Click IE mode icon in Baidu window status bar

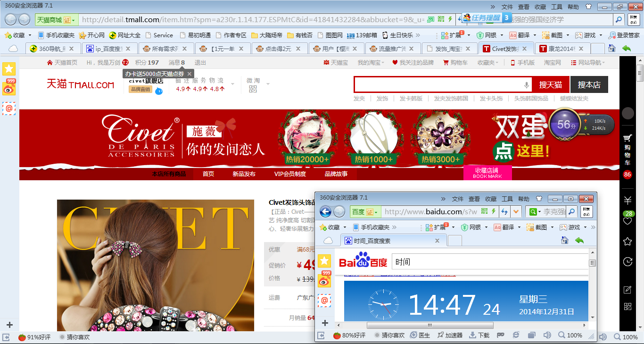tap(516, 335)
